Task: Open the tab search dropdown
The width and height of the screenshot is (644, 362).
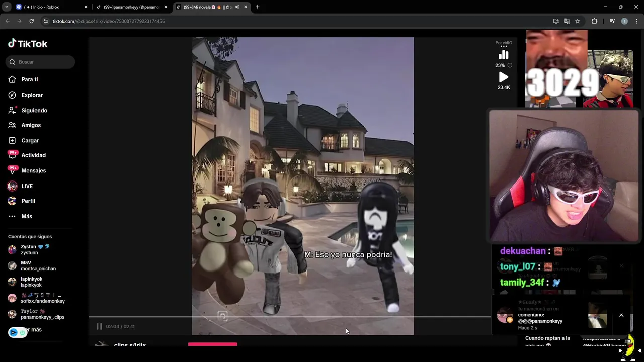Action: (7, 7)
